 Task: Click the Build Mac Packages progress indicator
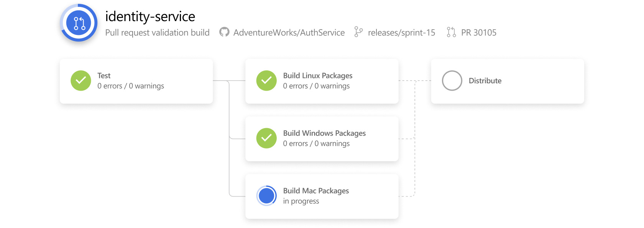pos(266,196)
